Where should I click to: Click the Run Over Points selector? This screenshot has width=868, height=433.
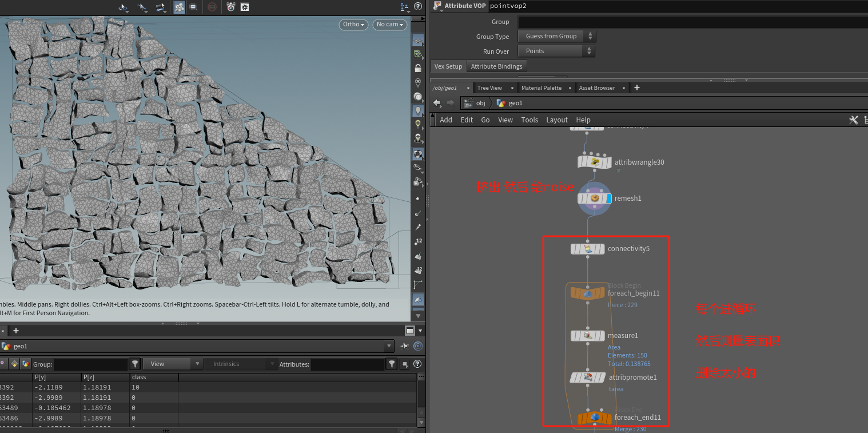click(x=556, y=50)
